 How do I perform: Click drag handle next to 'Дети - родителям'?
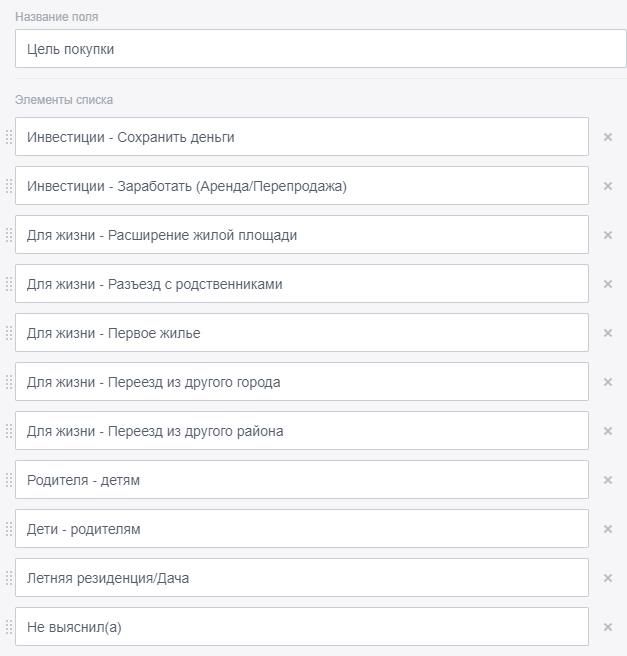tap(9, 529)
